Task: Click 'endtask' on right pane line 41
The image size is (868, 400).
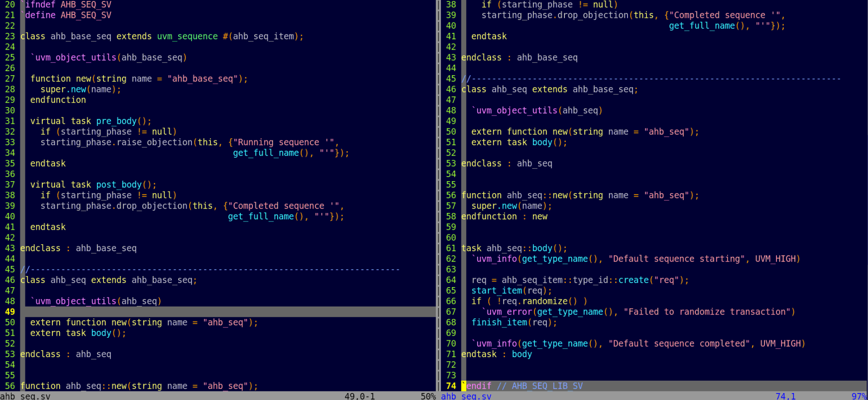Action: pos(489,36)
